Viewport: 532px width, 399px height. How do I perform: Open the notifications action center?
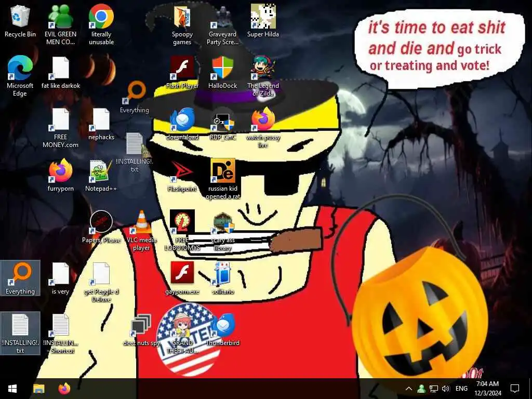point(515,389)
